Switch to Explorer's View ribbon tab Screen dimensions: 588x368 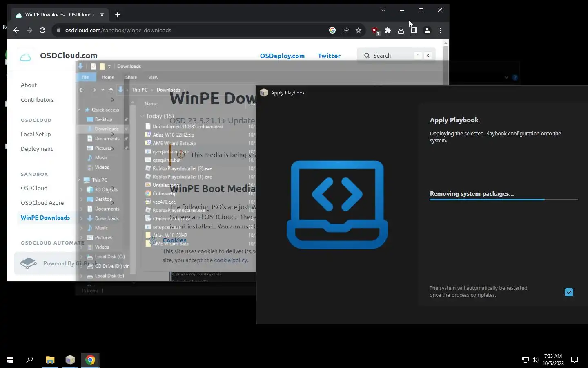coord(153,77)
